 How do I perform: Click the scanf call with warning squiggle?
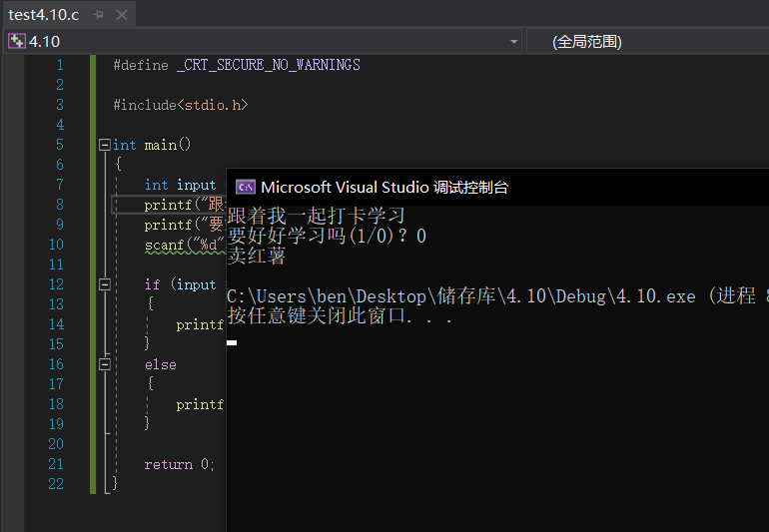coord(185,245)
